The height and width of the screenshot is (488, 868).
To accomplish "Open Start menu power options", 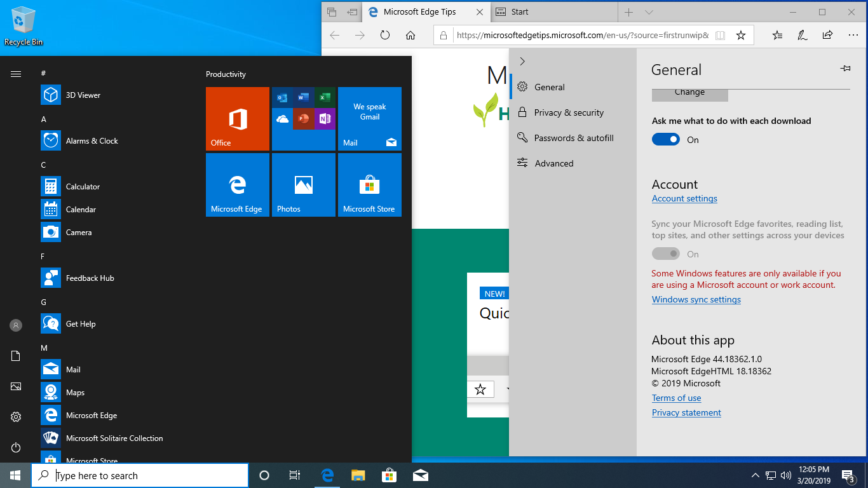I will 16,447.
